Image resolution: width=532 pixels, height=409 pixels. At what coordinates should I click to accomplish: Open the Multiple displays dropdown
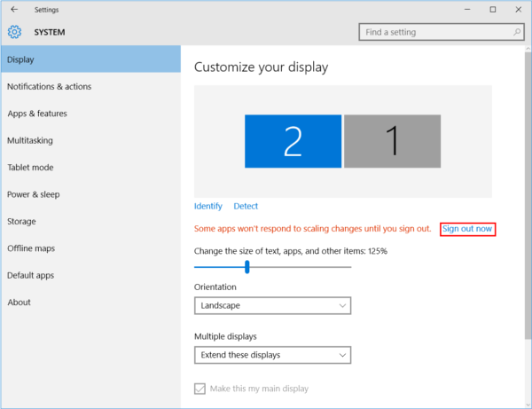[x=272, y=355]
